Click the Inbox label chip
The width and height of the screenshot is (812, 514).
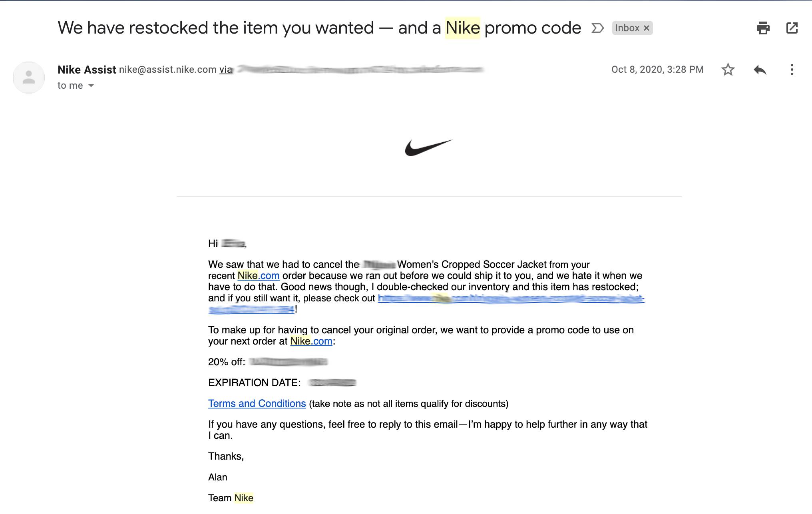pyautogui.click(x=627, y=28)
